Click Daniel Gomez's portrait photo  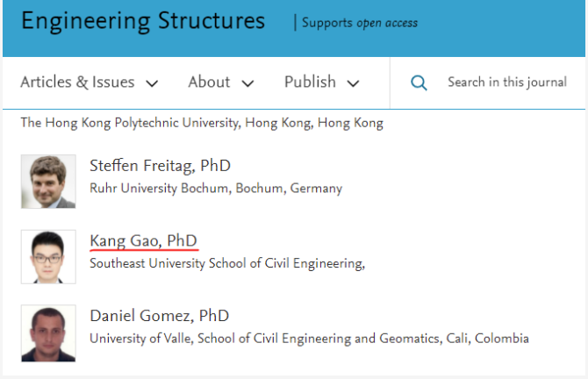click(48, 333)
